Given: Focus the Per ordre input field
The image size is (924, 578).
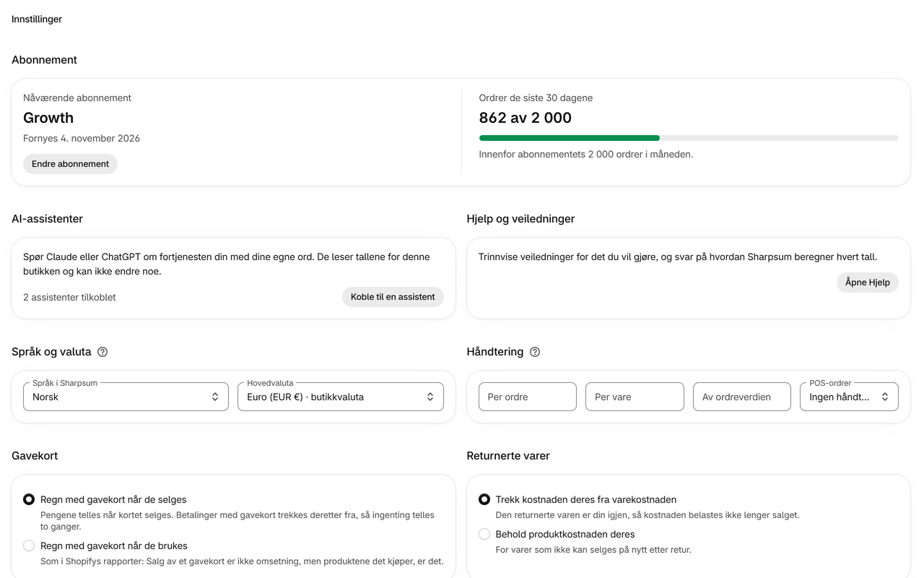Looking at the screenshot, I should click(528, 397).
